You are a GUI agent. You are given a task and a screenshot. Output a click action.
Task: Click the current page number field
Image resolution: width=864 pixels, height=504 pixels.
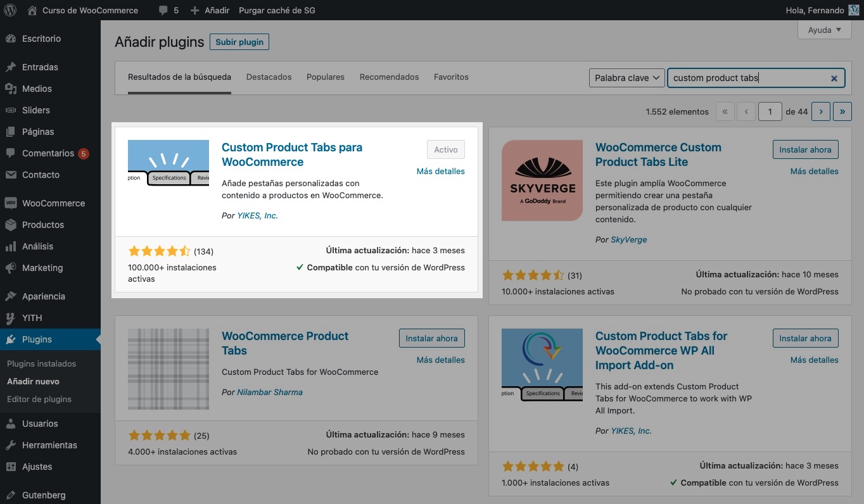point(770,111)
